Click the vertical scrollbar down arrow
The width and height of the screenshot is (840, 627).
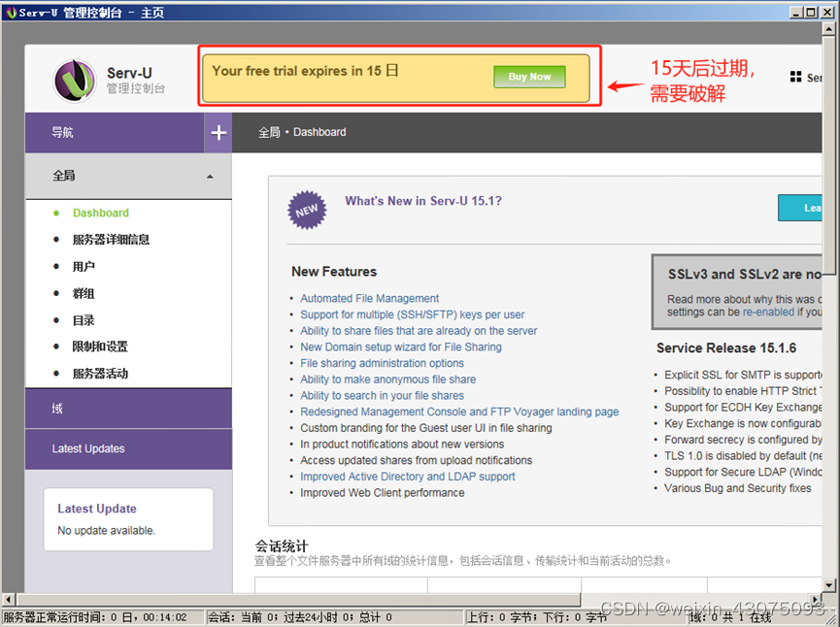pyautogui.click(x=828, y=586)
